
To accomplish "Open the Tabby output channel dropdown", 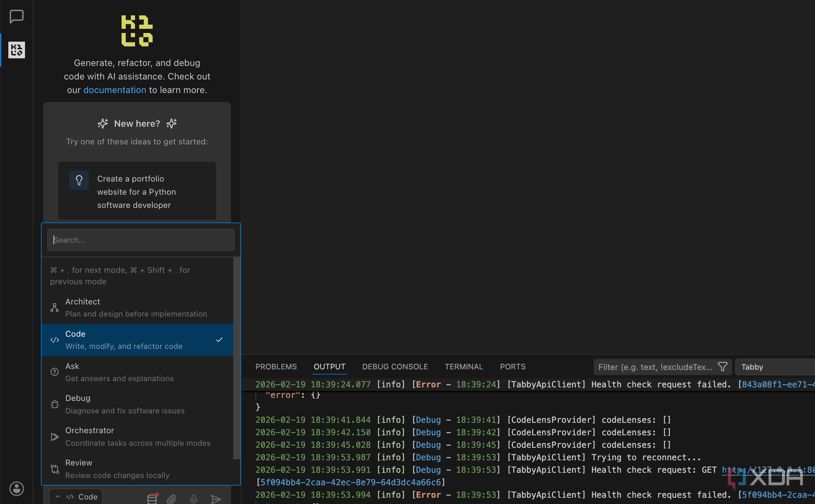I will pos(775,367).
